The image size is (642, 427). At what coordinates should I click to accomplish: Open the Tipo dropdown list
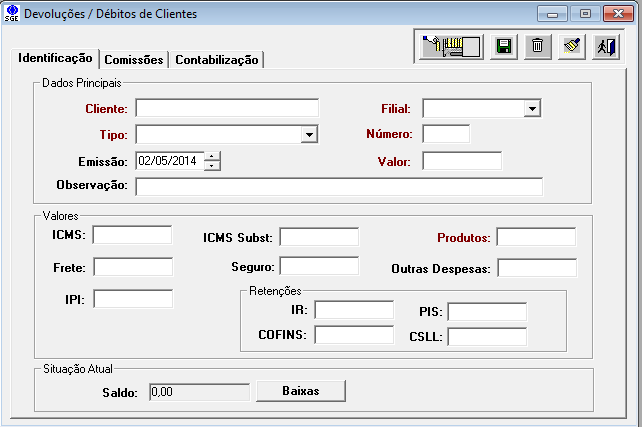point(309,134)
